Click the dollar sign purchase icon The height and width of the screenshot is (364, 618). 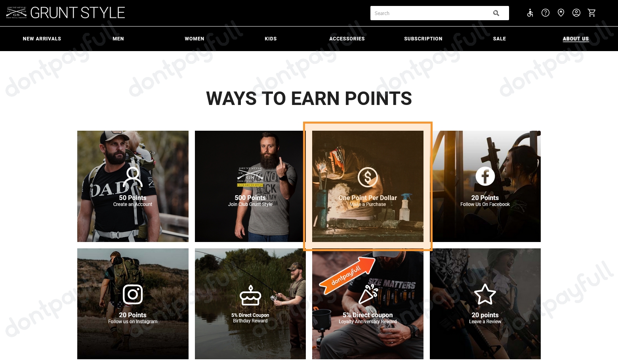pos(368,177)
